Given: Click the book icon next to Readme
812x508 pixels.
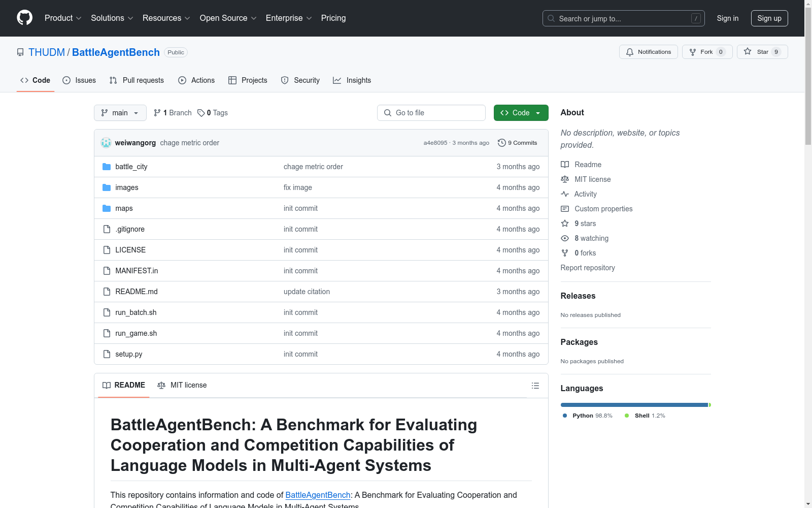Looking at the screenshot, I should coord(565,165).
